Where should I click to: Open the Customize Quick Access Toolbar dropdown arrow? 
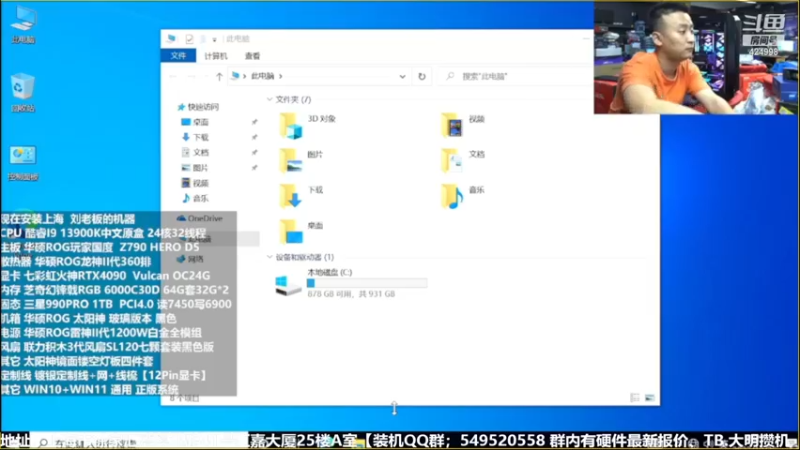pos(214,39)
